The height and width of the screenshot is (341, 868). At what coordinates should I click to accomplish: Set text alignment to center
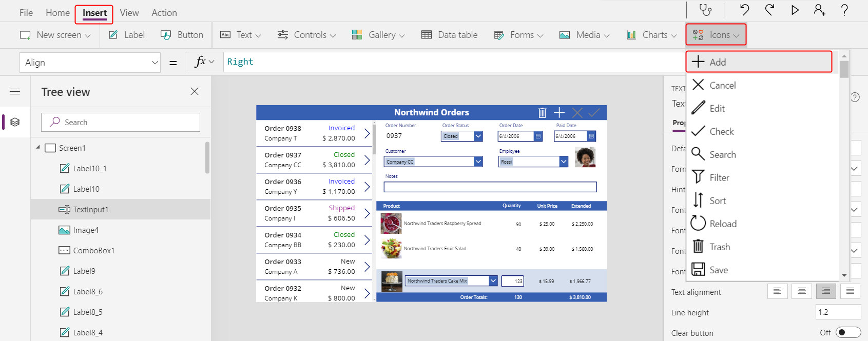pyautogui.click(x=802, y=291)
